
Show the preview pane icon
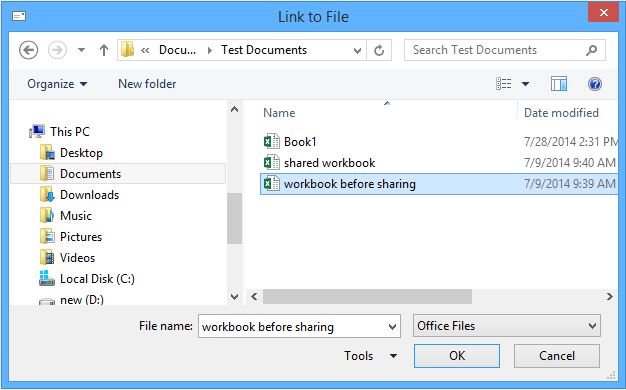(x=559, y=84)
